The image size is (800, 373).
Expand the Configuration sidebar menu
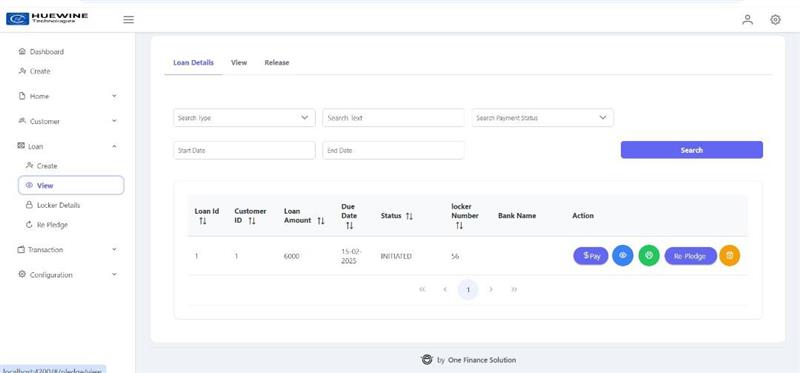pyautogui.click(x=67, y=275)
